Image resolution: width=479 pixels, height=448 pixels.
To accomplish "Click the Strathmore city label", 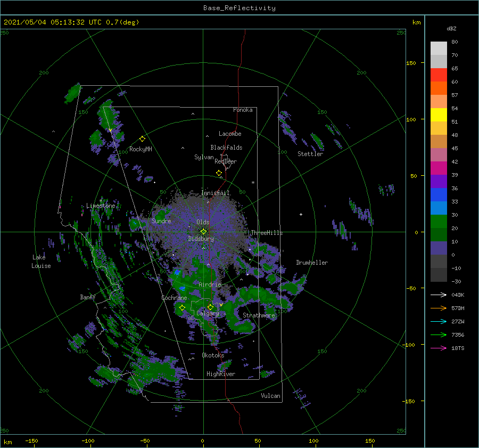I will pyautogui.click(x=259, y=315).
